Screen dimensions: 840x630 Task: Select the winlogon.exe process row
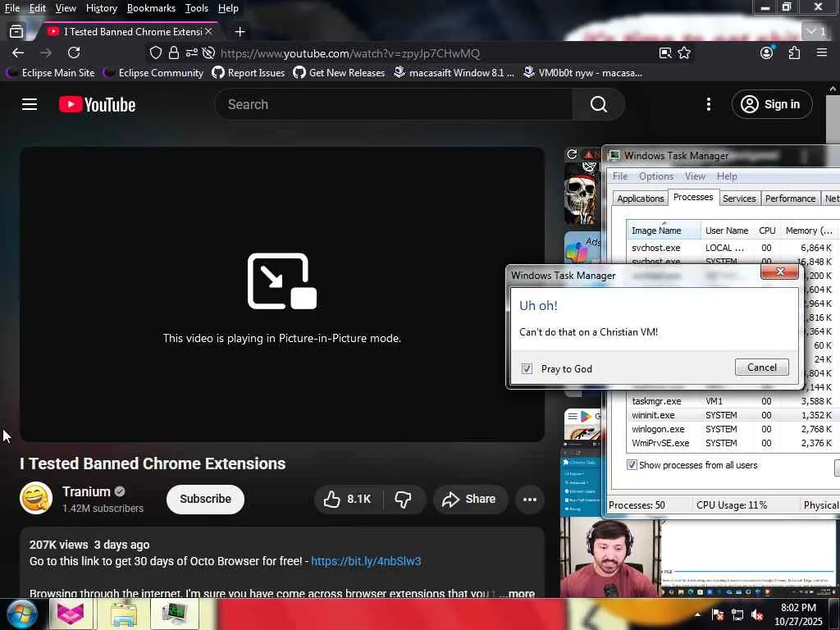pos(731,429)
